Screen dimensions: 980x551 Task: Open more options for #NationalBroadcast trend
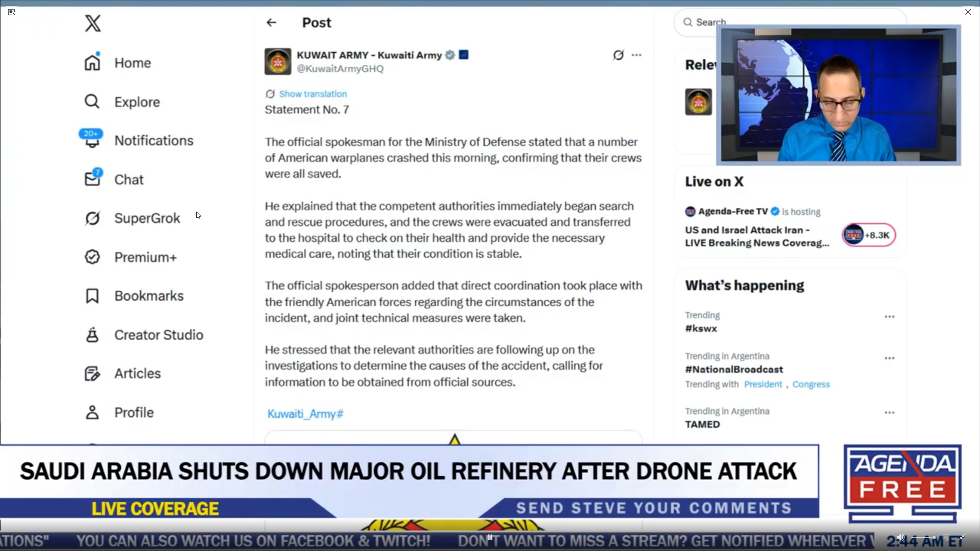pyautogui.click(x=889, y=358)
